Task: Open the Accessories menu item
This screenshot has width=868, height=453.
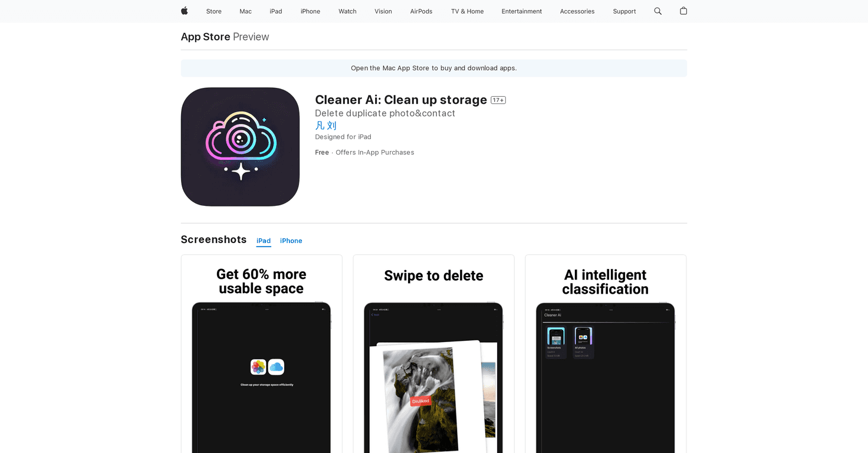Action: [577, 11]
